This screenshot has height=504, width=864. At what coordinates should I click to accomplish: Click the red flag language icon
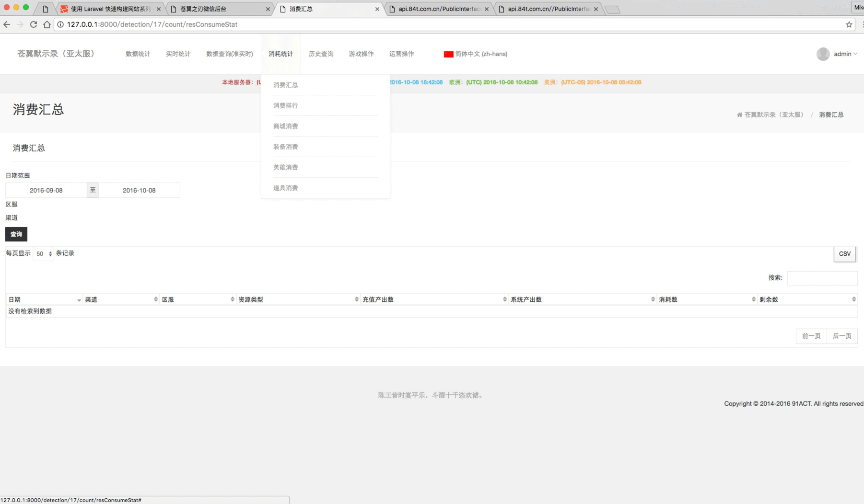coord(448,54)
